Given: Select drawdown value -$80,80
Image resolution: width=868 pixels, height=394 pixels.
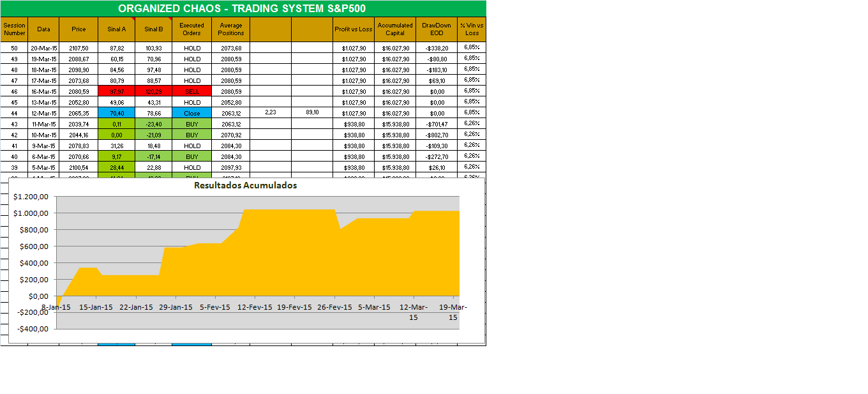Looking at the screenshot, I should pyautogui.click(x=437, y=59).
